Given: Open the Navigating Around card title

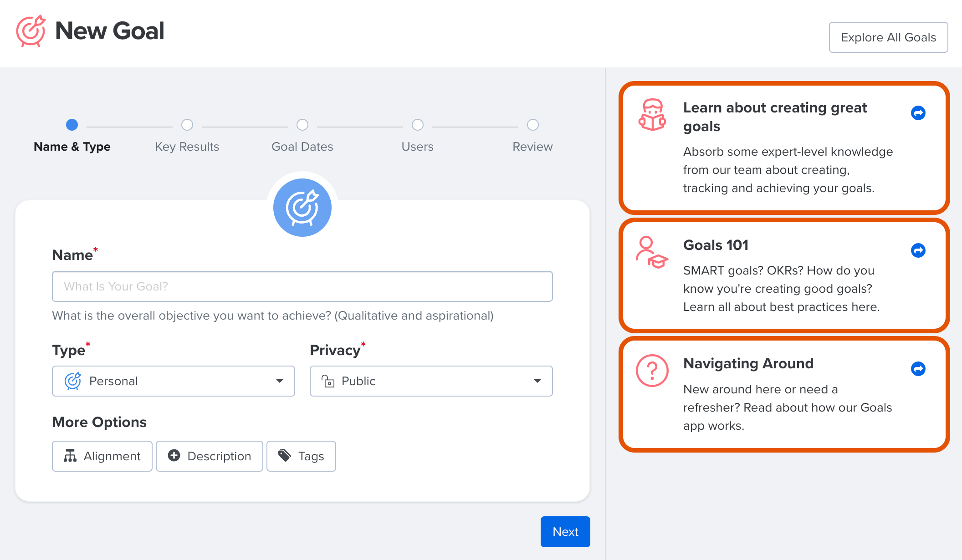Looking at the screenshot, I should click(x=748, y=363).
